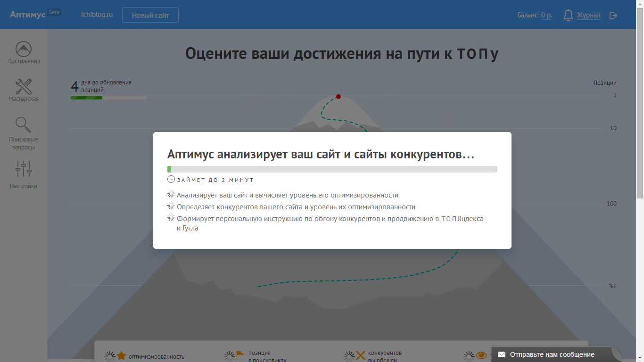
Task: Click the red dot at mountain peak
Action: (338, 97)
